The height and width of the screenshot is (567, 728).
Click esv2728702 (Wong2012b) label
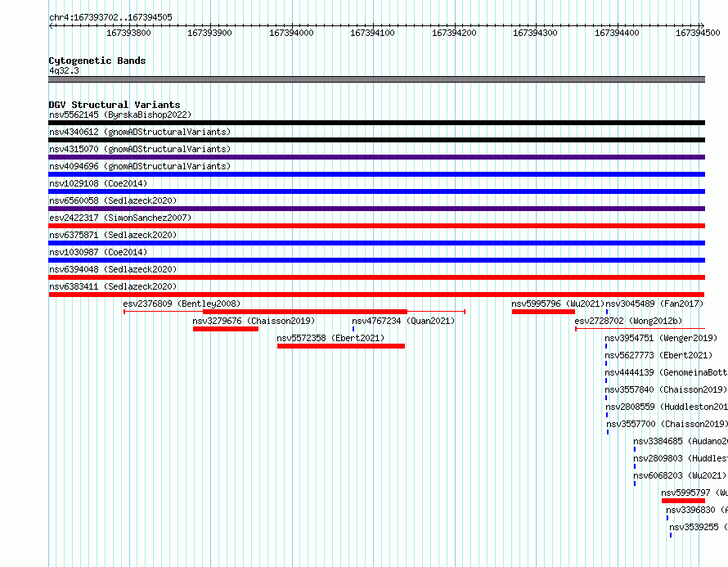(628, 321)
